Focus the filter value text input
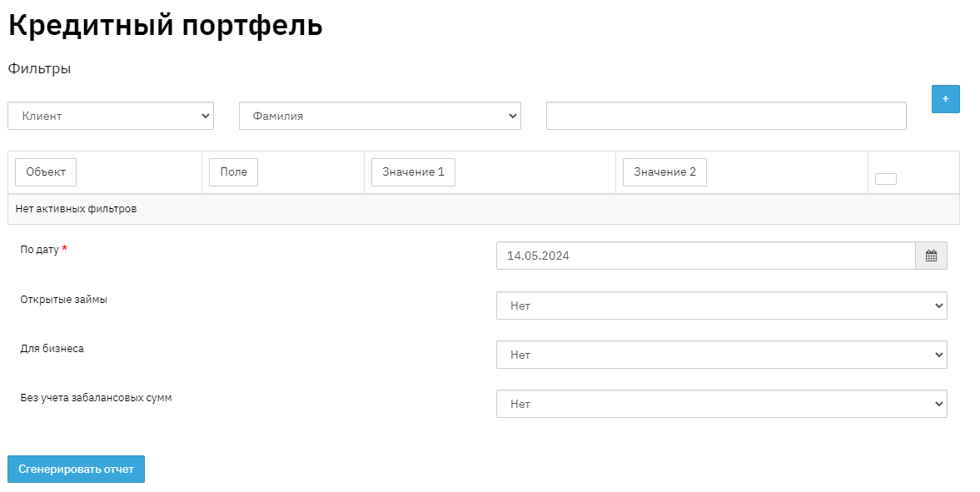This screenshot has height=492, width=980. click(726, 117)
